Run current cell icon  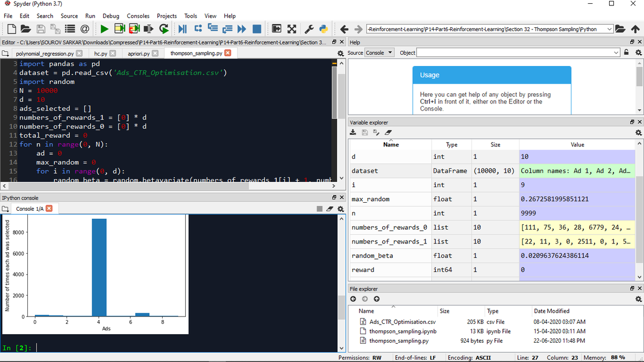[120, 29]
